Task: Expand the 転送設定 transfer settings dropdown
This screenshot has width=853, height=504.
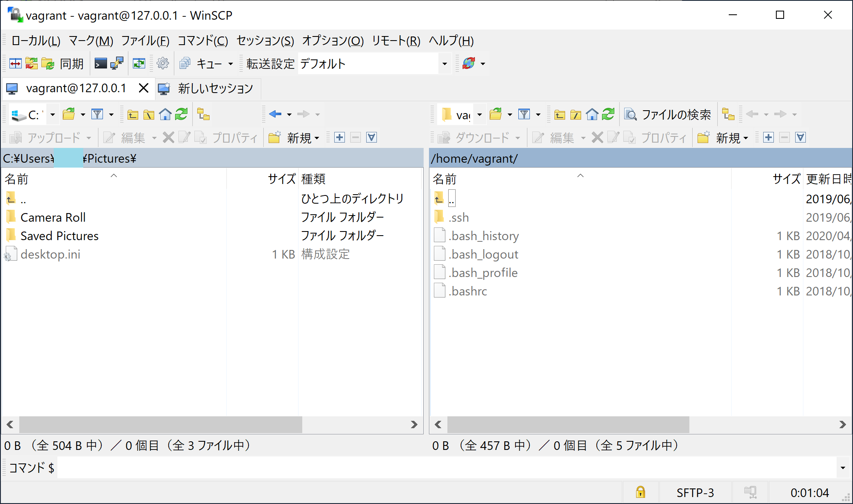Action: pos(445,64)
